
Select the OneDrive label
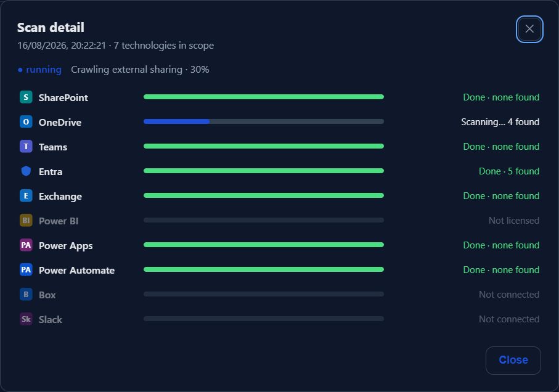point(60,122)
